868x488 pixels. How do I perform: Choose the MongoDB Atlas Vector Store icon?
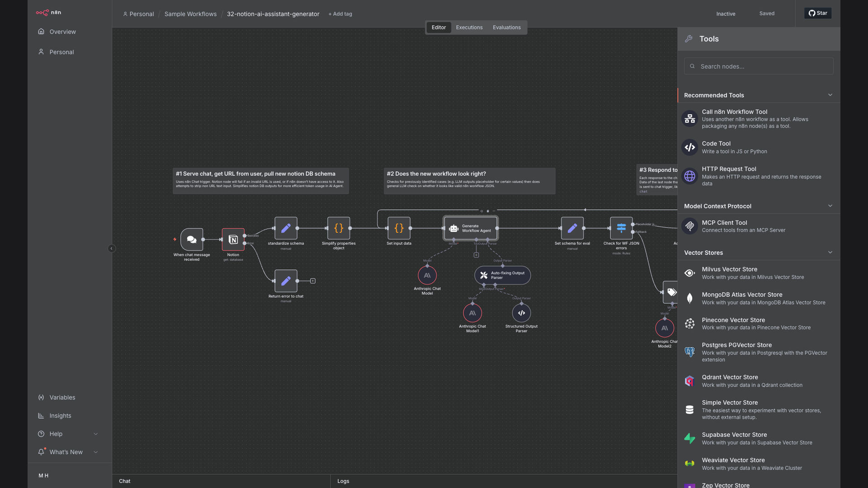[x=690, y=298]
